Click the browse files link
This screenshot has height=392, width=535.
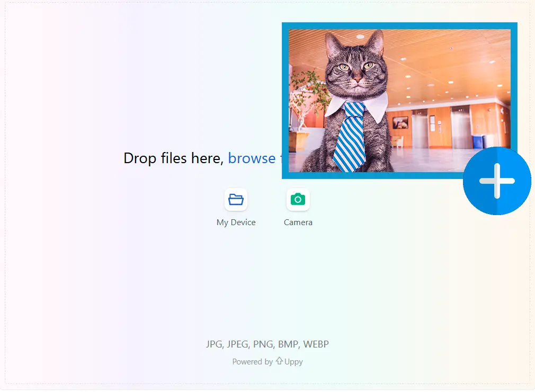tap(252, 158)
